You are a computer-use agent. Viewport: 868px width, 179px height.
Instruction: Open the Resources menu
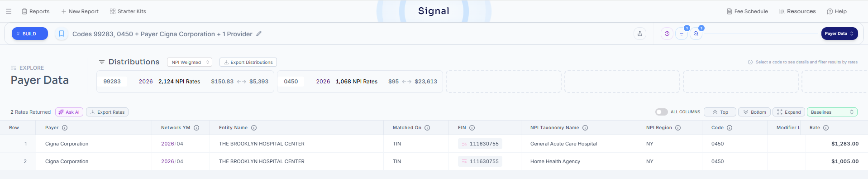point(797,11)
